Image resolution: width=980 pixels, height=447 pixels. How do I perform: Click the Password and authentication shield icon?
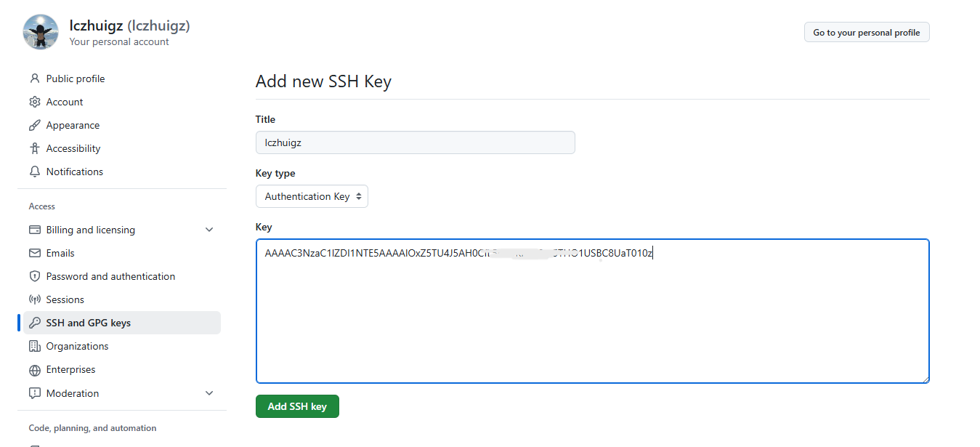click(35, 276)
